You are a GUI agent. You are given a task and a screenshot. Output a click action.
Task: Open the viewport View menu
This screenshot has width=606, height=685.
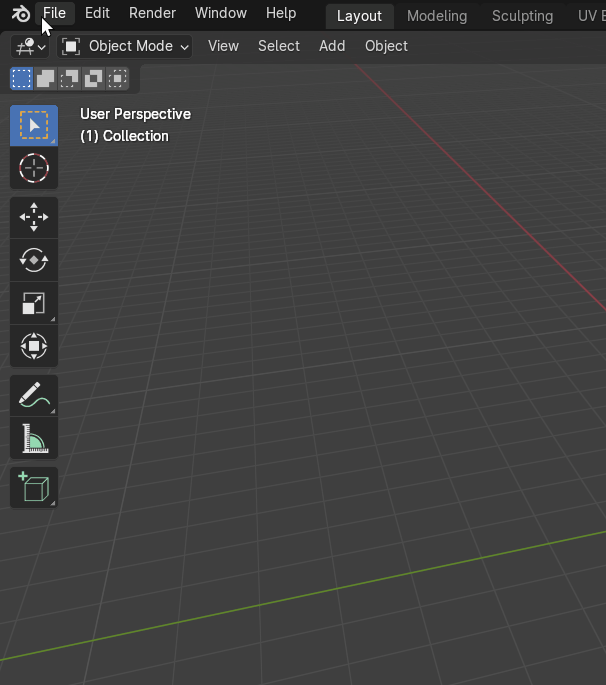point(223,46)
